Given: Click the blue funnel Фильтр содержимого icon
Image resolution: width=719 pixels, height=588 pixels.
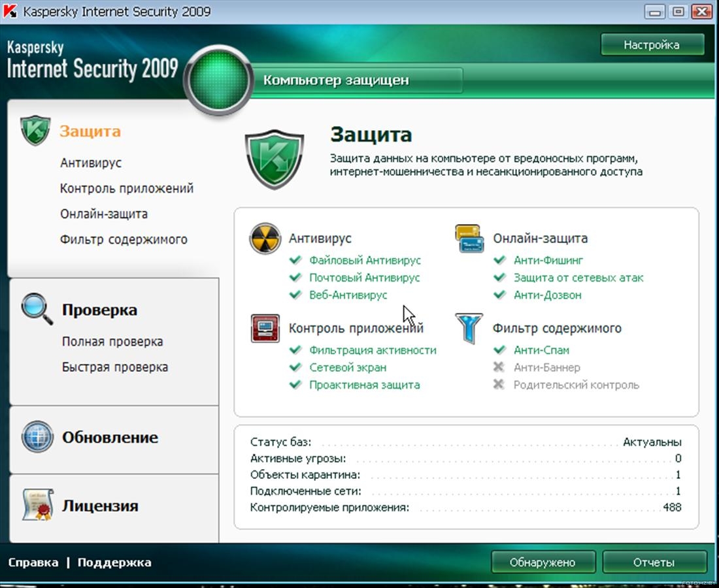Looking at the screenshot, I should coord(469,328).
